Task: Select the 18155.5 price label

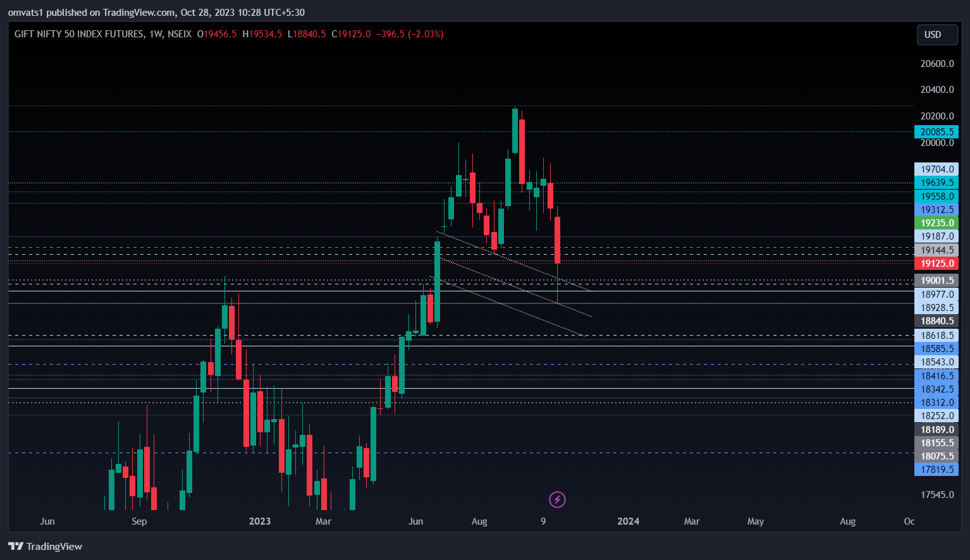Action: (936, 443)
